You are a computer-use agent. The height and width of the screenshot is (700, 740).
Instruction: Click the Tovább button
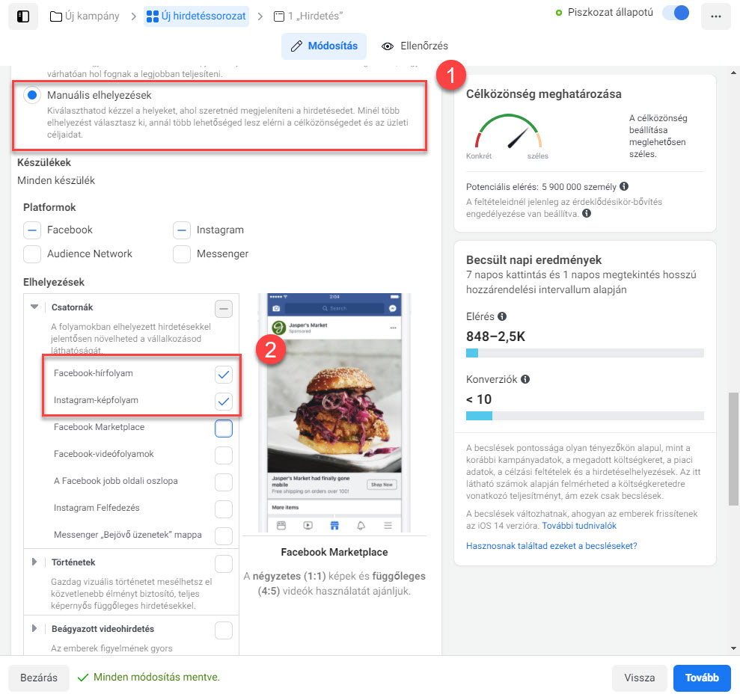[702, 678]
